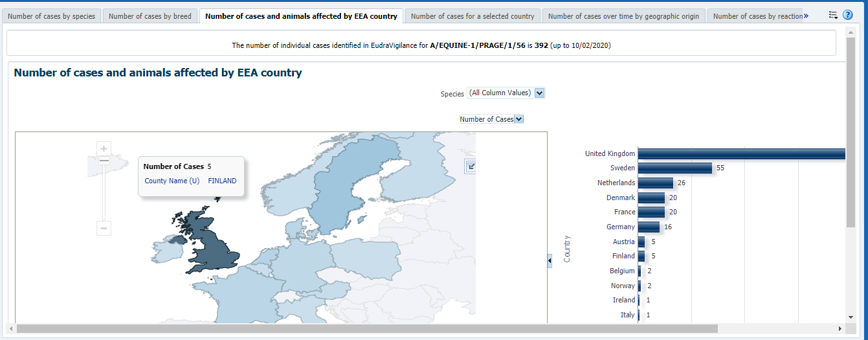Click the 'Ireland' chart label
This screenshot has height=340, width=868.
624,300
